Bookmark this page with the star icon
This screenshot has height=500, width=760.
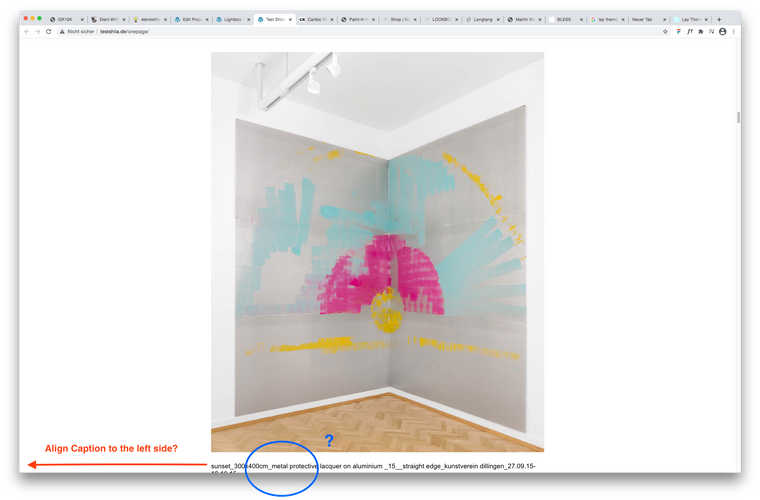(x=666, y=32)
